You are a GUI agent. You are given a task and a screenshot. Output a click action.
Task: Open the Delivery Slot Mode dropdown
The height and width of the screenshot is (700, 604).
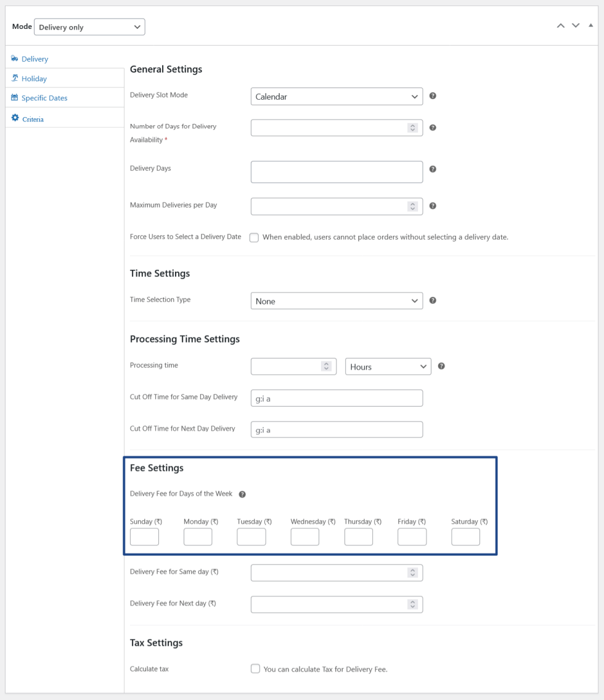click(337, 97)
